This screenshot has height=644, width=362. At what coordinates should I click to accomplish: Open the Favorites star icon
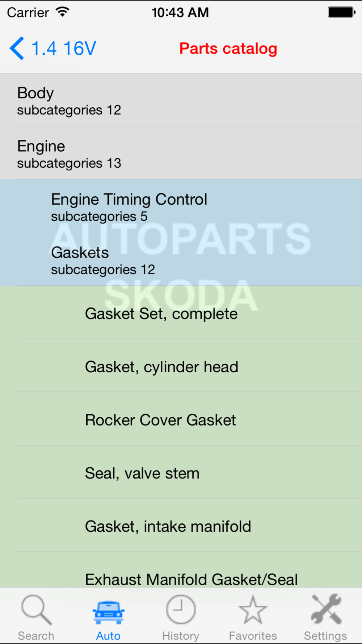(253, 610)
